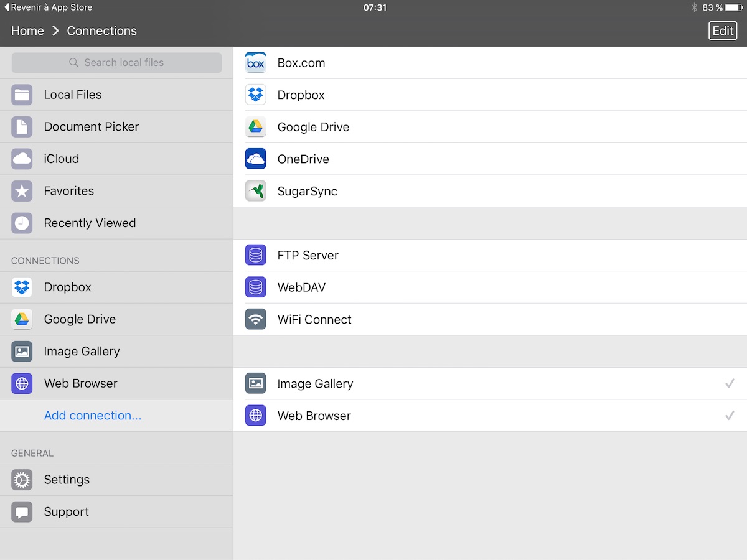Image resolution: width=747 pixels, height=560 pixels.
Task: Click the Google Drive icon under CONNECTIONS in sidebar
Action: tap(22, 319)
